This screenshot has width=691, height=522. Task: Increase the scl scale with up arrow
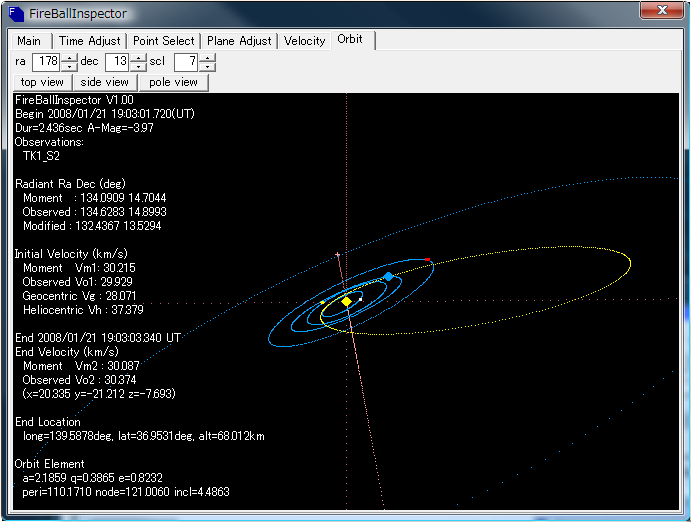[207, 58]
